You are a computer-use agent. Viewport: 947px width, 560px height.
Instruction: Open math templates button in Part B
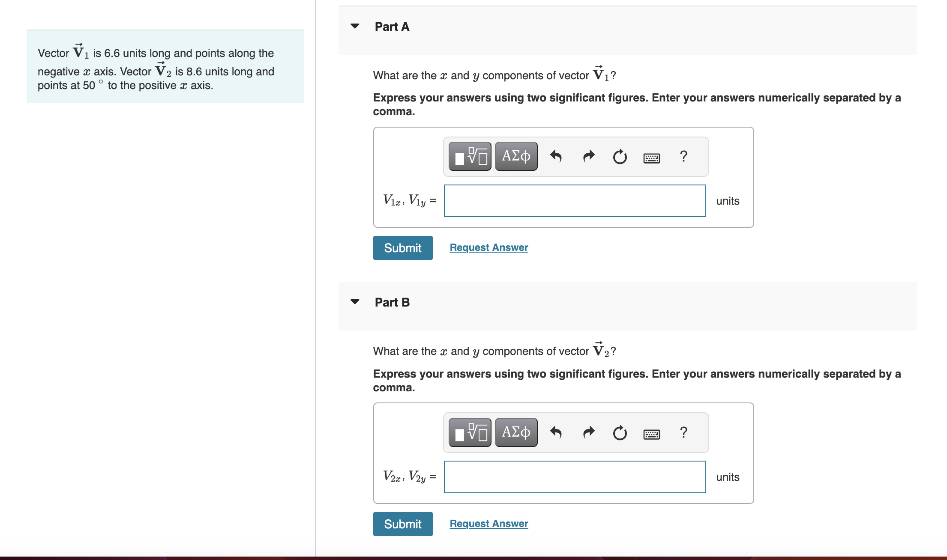pos(470,433)
